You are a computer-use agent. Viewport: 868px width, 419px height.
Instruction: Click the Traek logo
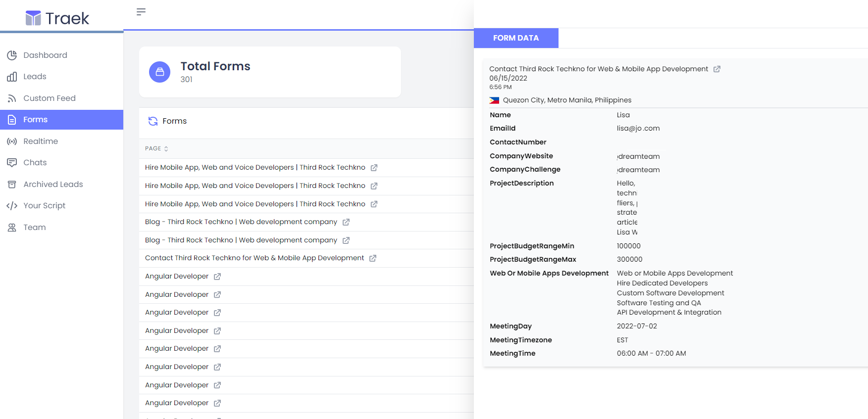pyautogui.click(x=57, y=18)
